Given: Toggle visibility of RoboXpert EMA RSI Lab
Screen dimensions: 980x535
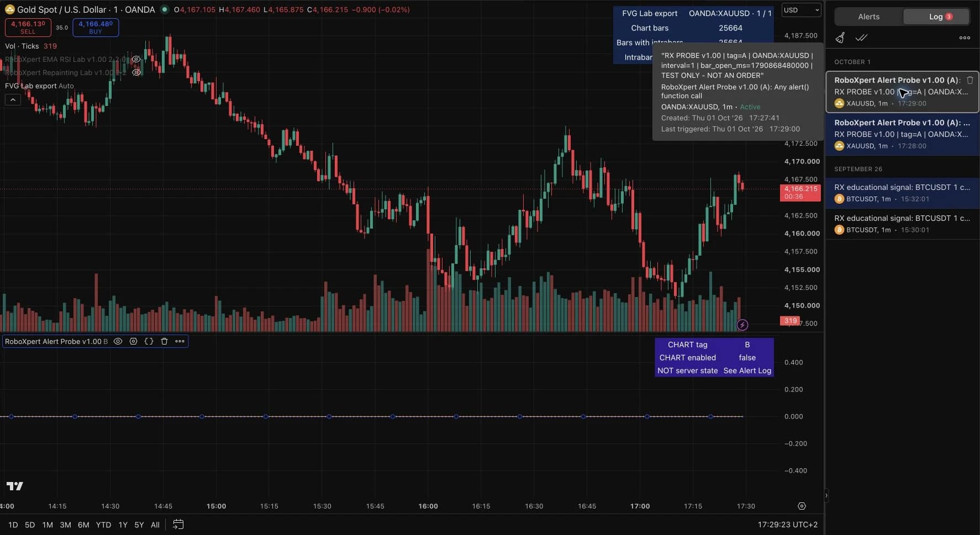Looking at the screenshot, I should (136, 59).
